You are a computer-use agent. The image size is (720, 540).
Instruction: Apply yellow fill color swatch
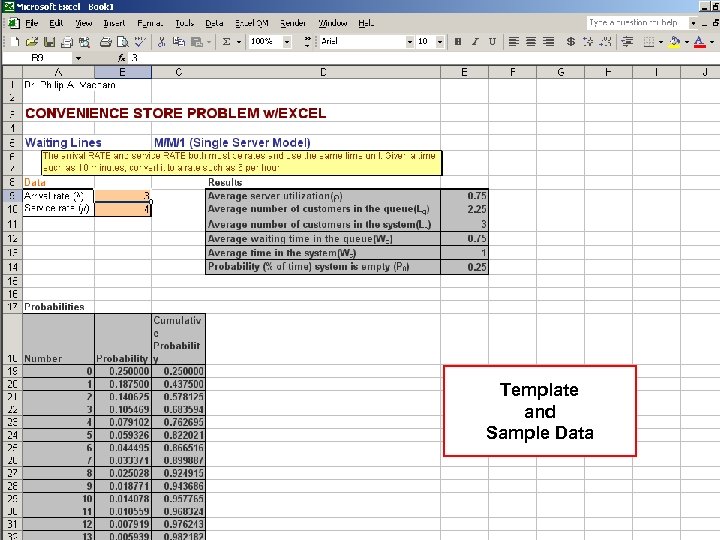pyautogui.click(x=675, y=42)
